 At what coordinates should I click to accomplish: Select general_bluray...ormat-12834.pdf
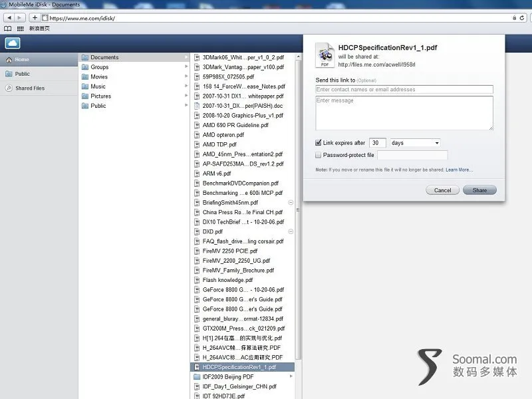(242, 319)
